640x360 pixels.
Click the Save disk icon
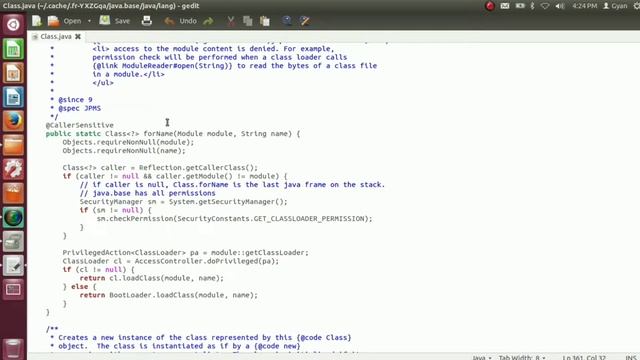(104, 20)
